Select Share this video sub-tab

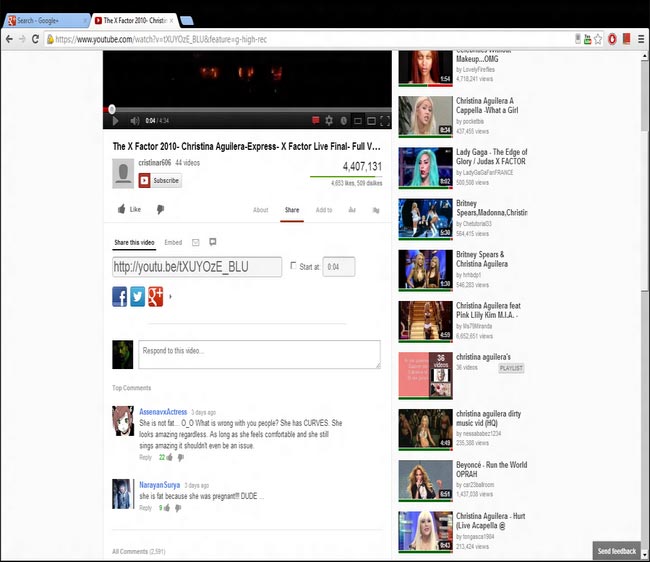tap(134, 242)
